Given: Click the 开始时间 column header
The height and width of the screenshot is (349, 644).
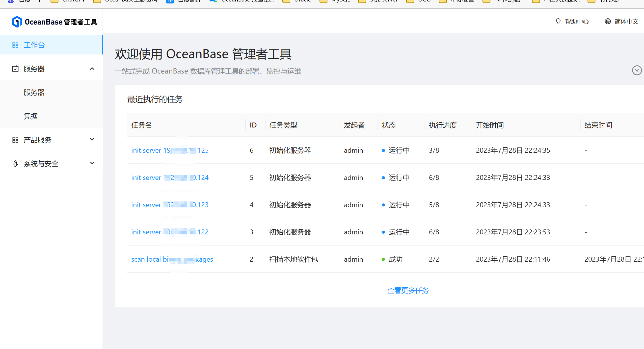Looking at the screenshot, I should pyautogui.click(x=490, y=125).
